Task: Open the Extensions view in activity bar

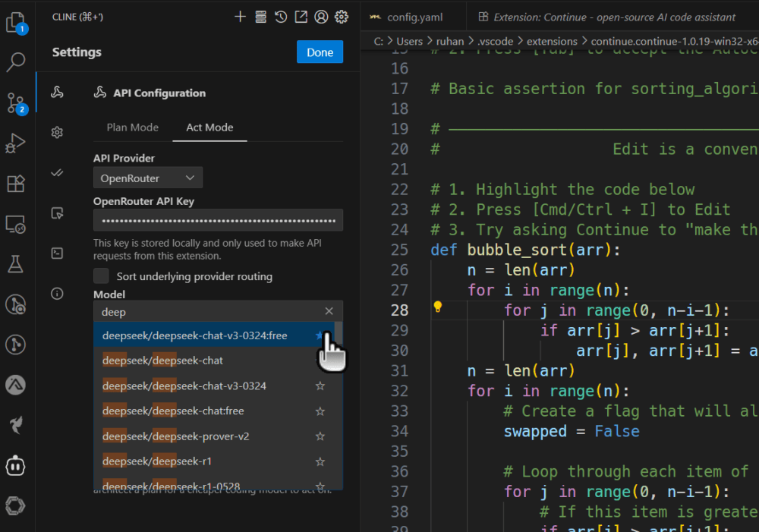Action: pyautogui.click(x=16, y=184)
